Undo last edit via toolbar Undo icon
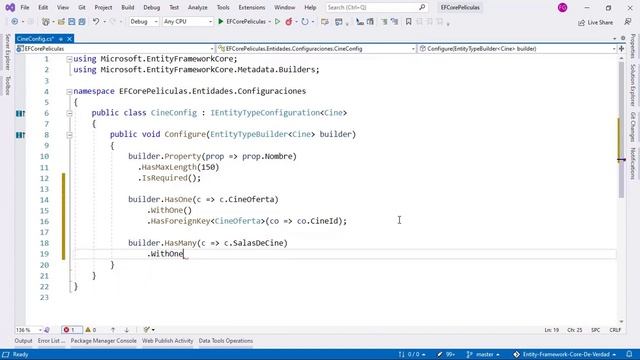The height and width of the screenshot is (360, 640). coord(96,22)
